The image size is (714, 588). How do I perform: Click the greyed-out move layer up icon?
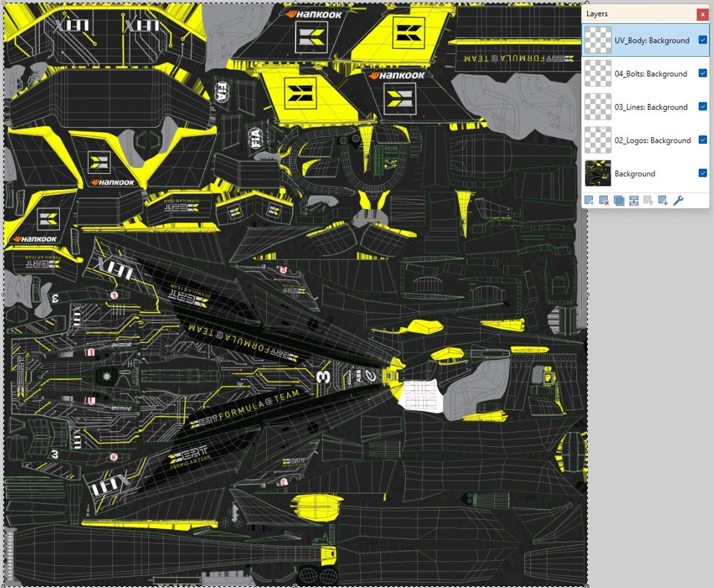648,201
